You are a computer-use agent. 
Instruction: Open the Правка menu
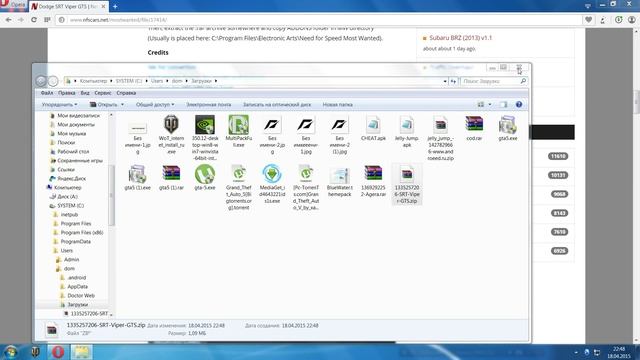67,93
